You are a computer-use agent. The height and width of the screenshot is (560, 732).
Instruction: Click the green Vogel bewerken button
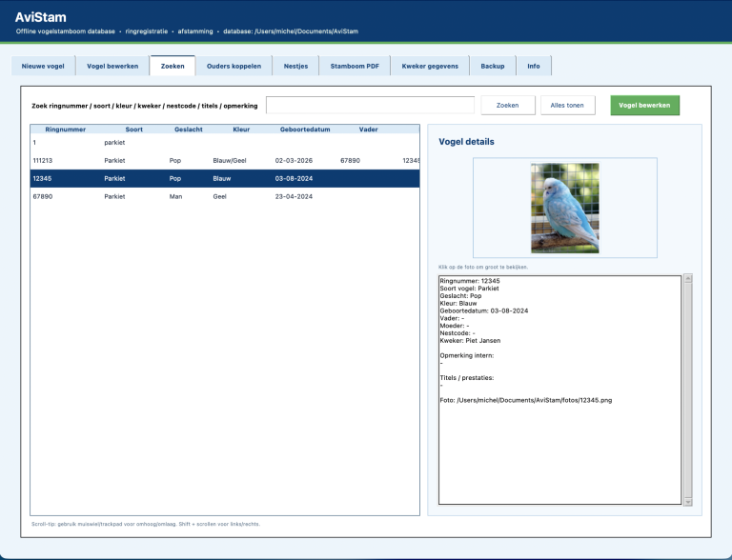pos(644,105)
